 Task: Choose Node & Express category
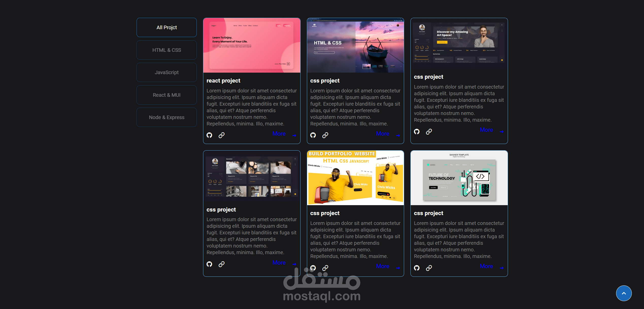167,117
